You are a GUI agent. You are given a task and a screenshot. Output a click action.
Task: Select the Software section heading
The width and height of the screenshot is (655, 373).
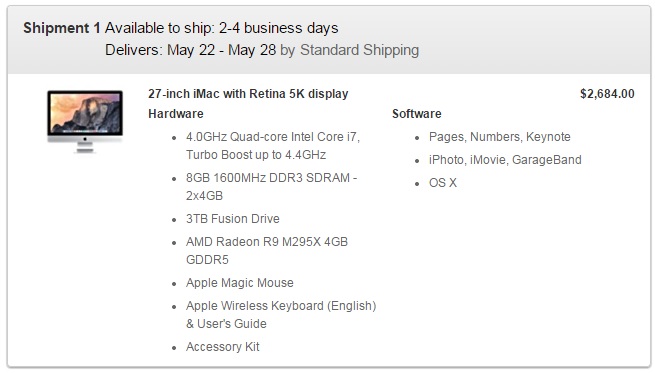coord(416,114)
